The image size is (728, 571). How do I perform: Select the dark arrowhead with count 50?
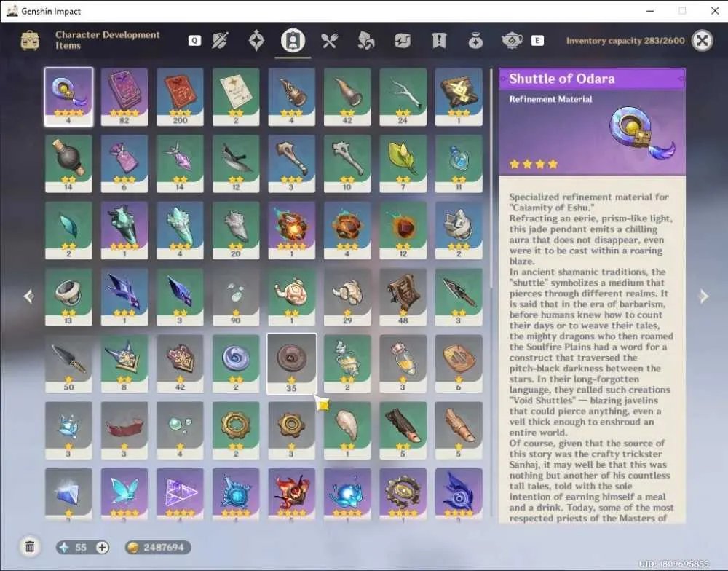click(68, 363)
